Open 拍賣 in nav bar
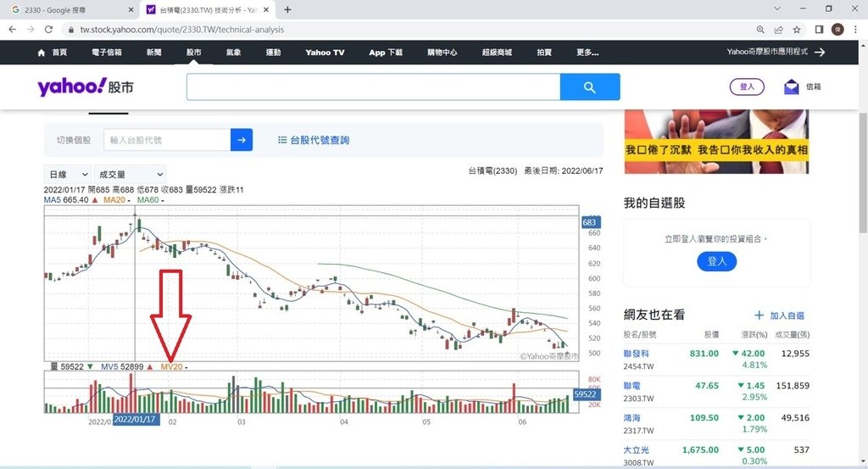The width and height of the screenshot is (868, 469). pyautogui.click(x=544, y=53)
